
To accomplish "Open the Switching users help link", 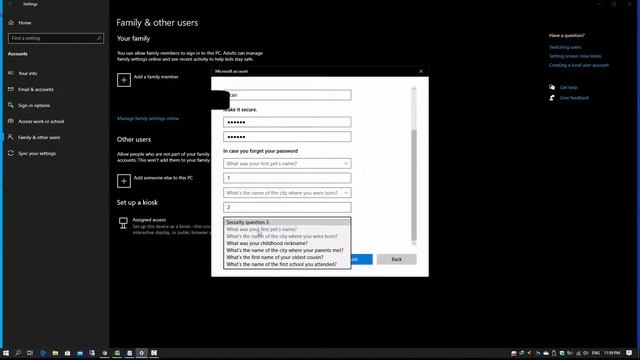I will click(564, 47).
